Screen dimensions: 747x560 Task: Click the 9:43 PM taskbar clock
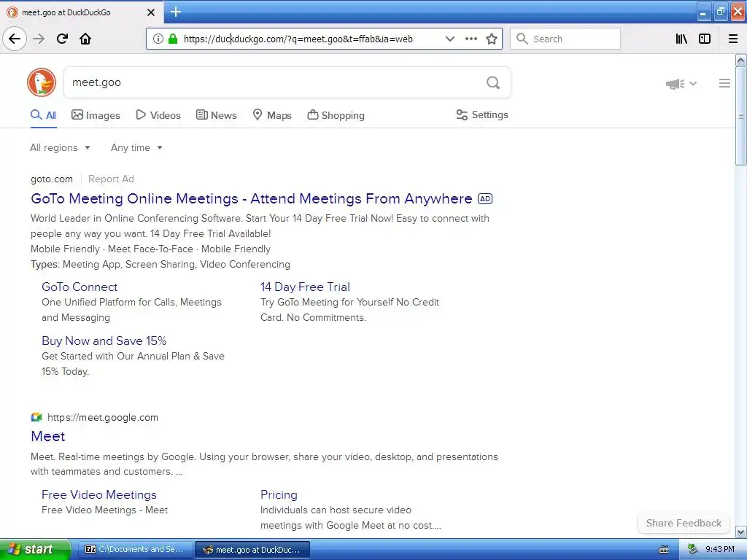click(x=719, y=550)
